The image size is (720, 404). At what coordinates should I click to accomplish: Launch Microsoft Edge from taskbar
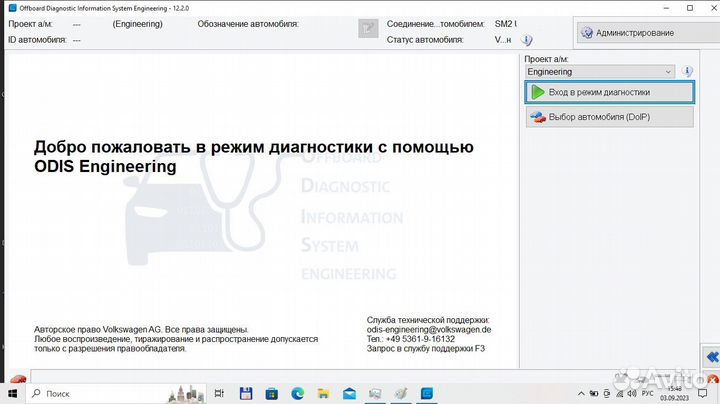click(298, 393)
